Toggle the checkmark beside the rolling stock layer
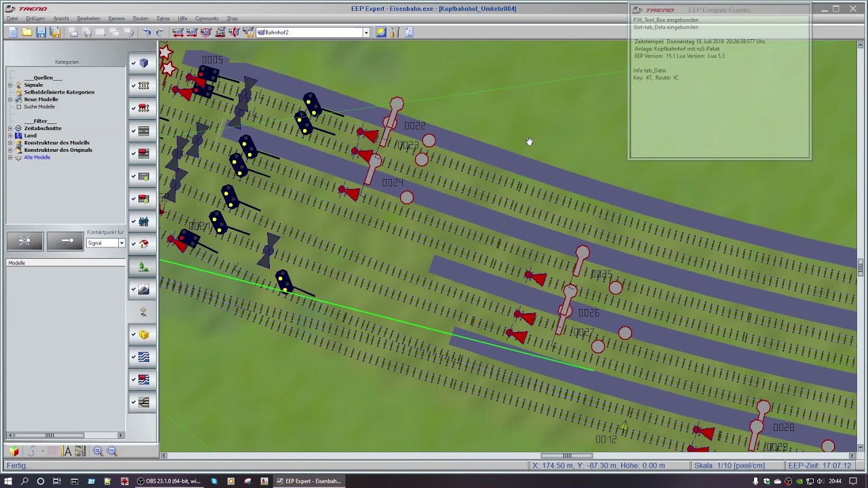This screenshot has height=488, width=868. coord(134,108)
